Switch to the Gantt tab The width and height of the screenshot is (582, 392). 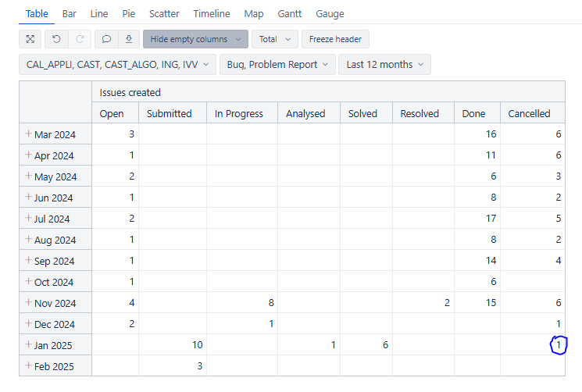[x=290, y=14]
